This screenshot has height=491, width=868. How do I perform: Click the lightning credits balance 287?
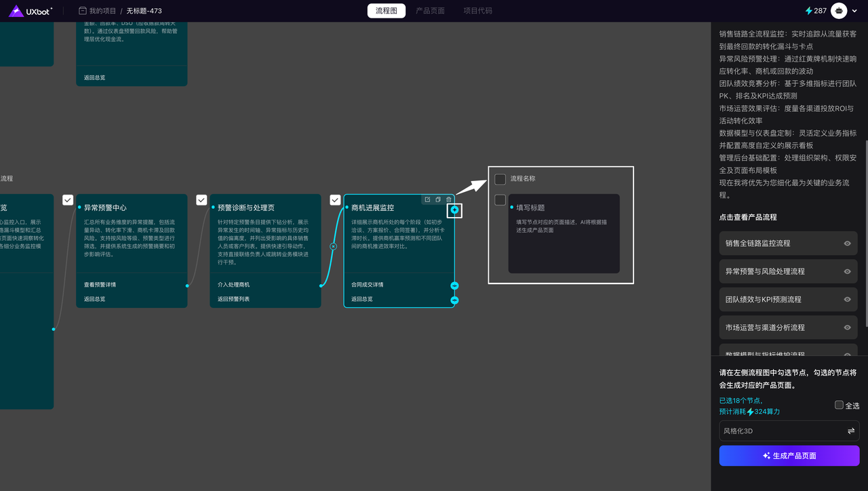click(815, 11)
